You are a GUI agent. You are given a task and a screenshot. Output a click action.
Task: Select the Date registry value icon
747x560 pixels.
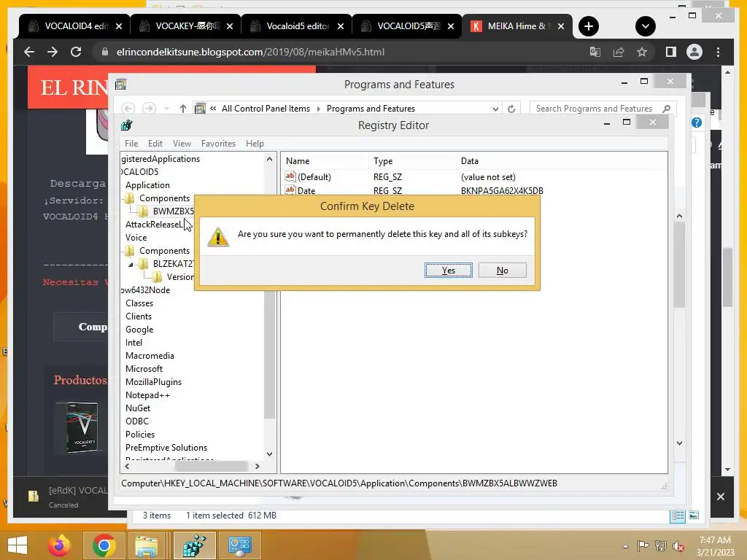[290, 190]
